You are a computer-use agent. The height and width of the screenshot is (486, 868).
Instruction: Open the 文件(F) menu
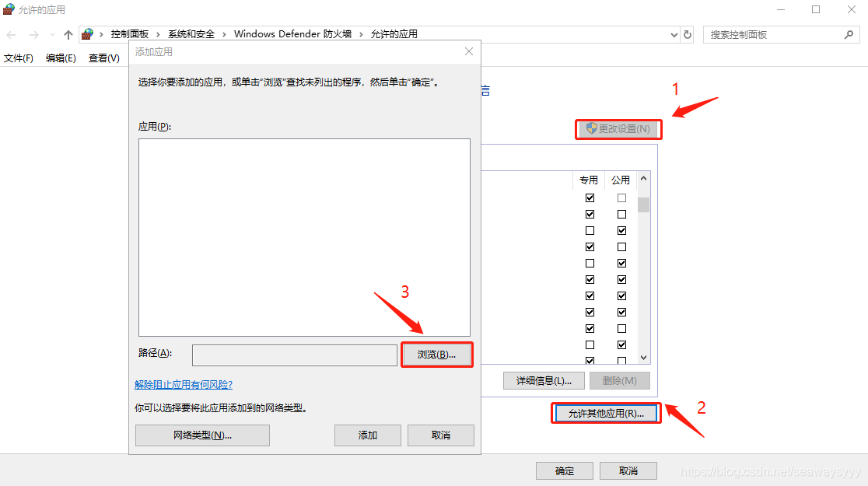click(18, 58)
